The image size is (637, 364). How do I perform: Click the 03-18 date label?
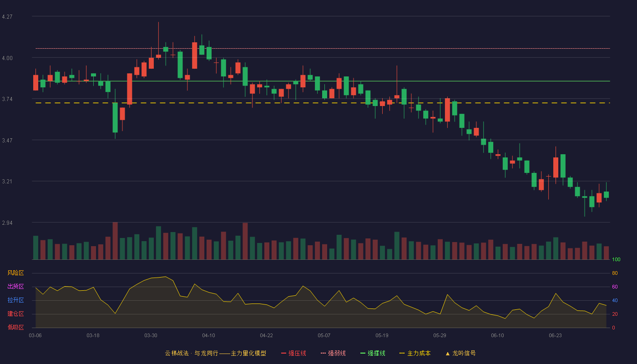click(x=93, y=335)
